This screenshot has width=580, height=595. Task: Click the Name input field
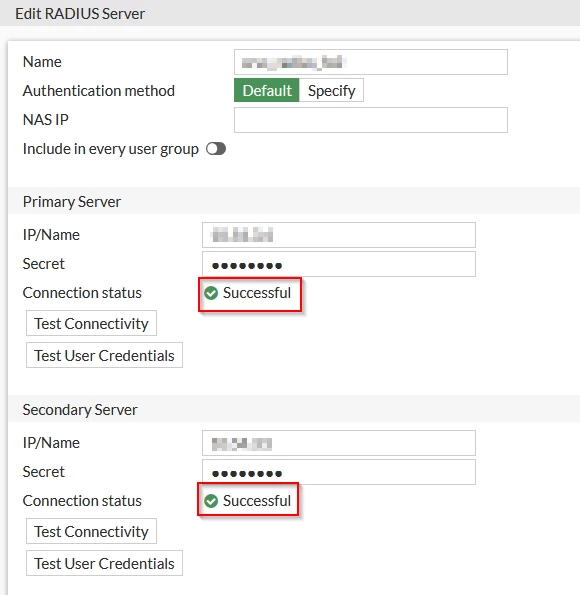[371, 62]
